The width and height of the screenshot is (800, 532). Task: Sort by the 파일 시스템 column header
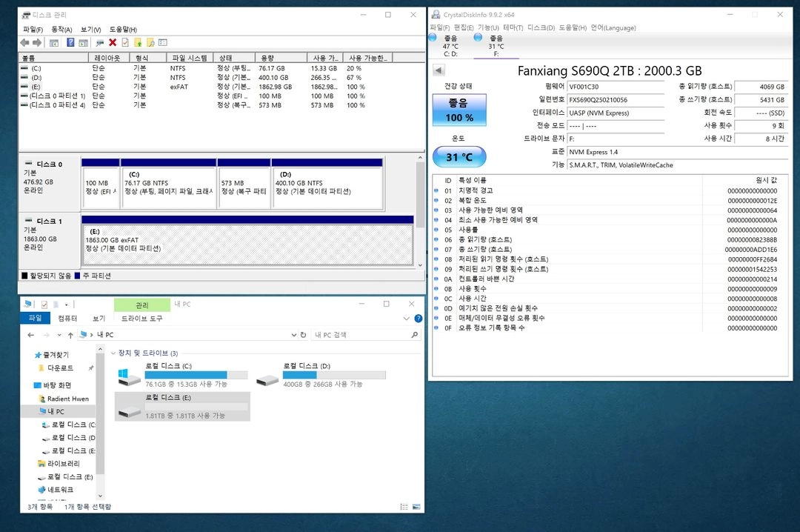[x=190, y=58]
